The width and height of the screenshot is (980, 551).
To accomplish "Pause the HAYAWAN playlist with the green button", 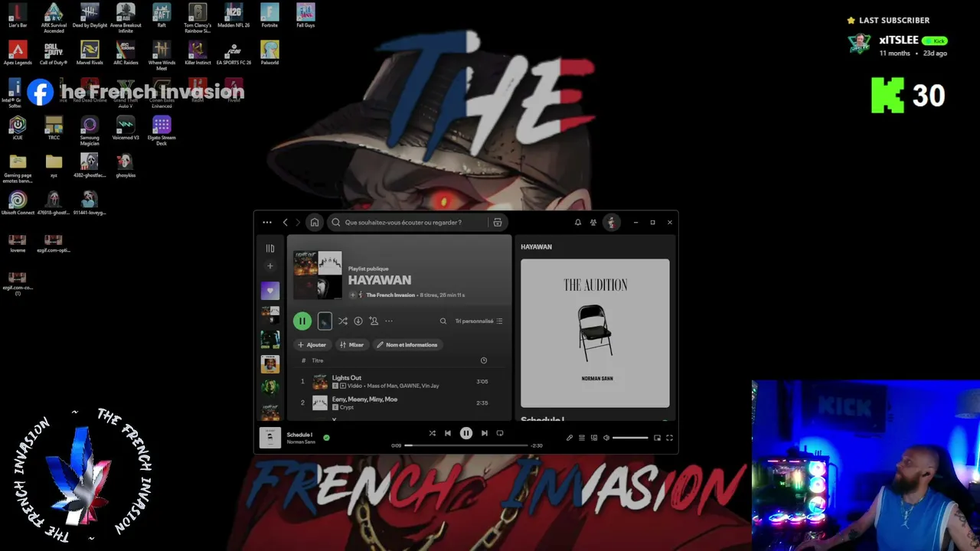I will (302, 321).
